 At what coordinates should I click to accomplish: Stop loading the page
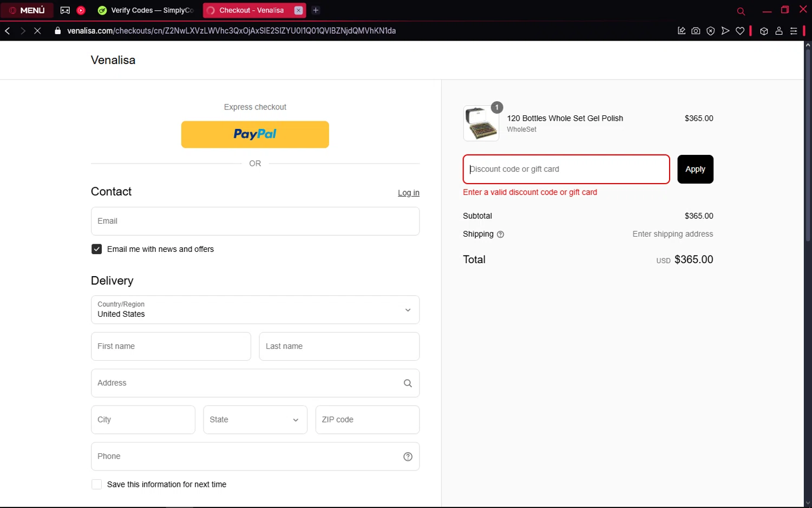click(x=37, y=31)
